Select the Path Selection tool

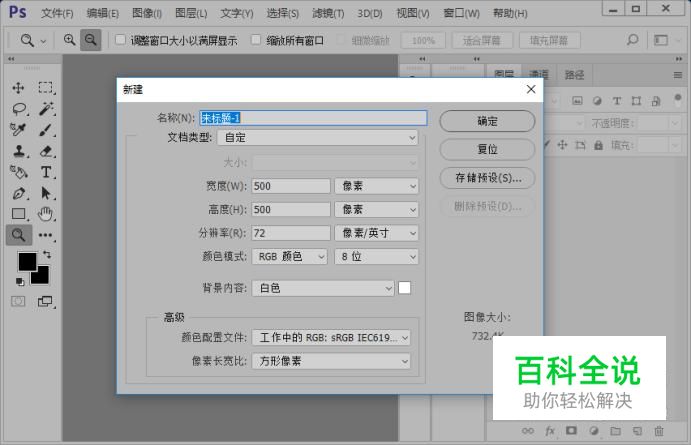pos(45,193)
